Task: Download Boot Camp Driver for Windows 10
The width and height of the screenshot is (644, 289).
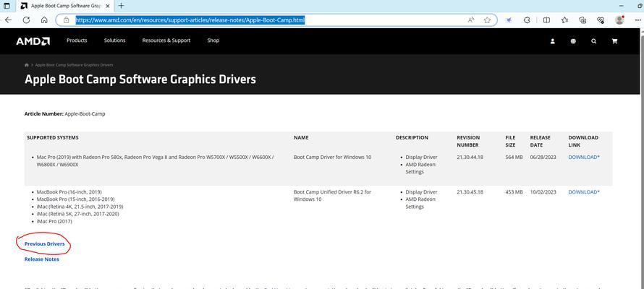Action: click(x=584, y=158)
